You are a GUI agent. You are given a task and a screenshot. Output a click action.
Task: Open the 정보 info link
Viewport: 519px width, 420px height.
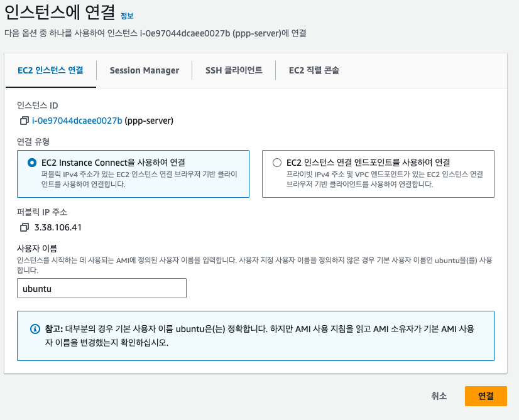pyautogui.click(x=127, y=16)
